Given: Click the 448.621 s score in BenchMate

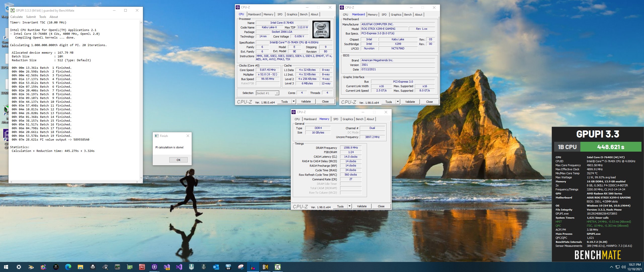Looking at the screenshot, I should pyautogui.click(x=611, y=147).
